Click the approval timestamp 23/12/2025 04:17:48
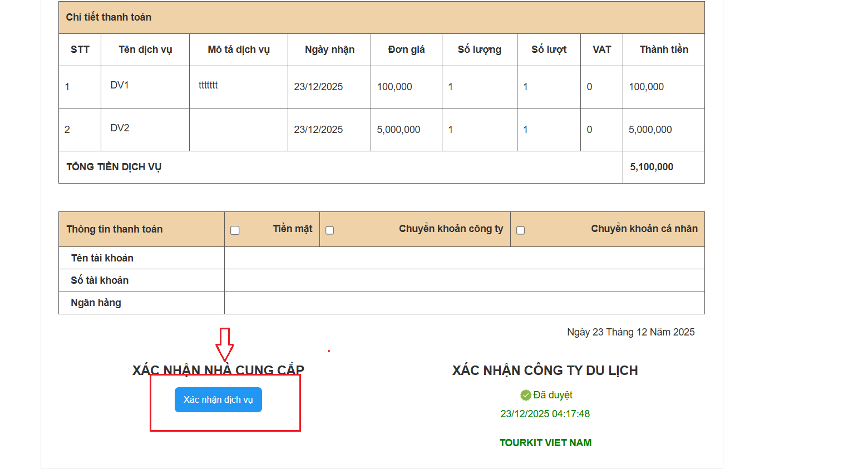Image resolution: width=868 pixels, height=474 pixels. point(545,414)
